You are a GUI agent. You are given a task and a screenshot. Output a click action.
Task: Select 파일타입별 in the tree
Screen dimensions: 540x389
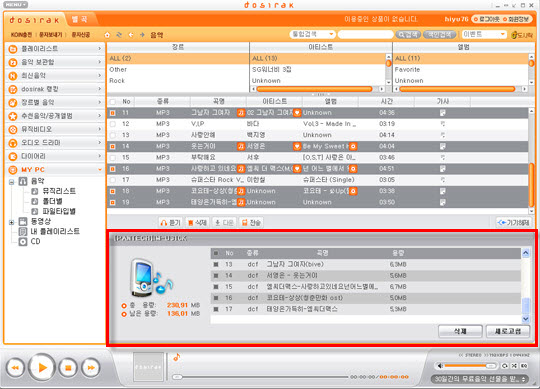(x=59, y=211)
